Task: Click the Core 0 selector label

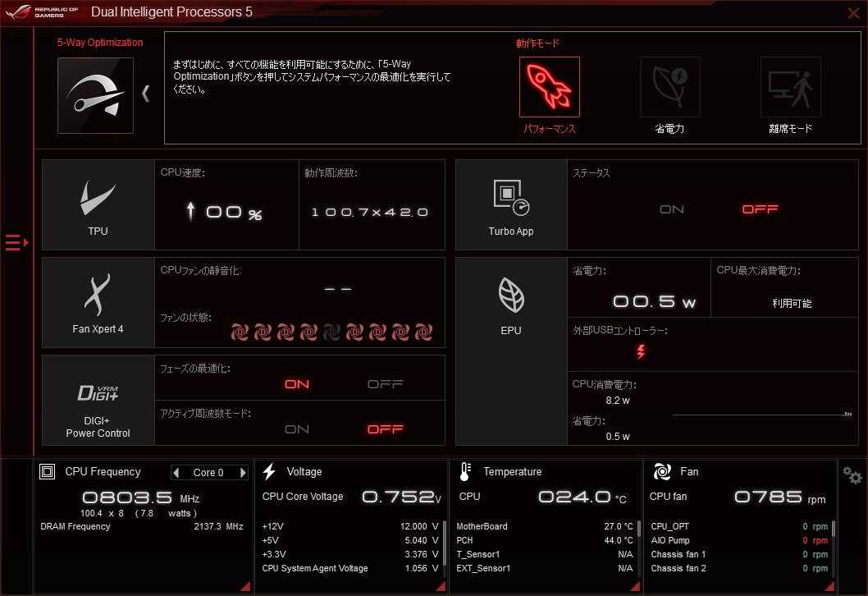Action: pyautogui.click(x=208, y=473)
